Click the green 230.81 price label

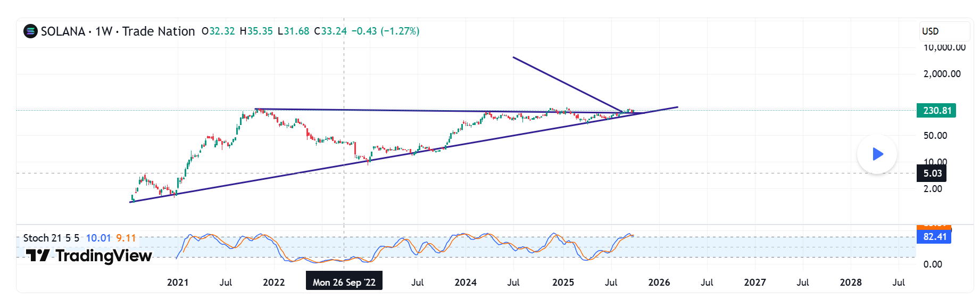pos(936,111)
